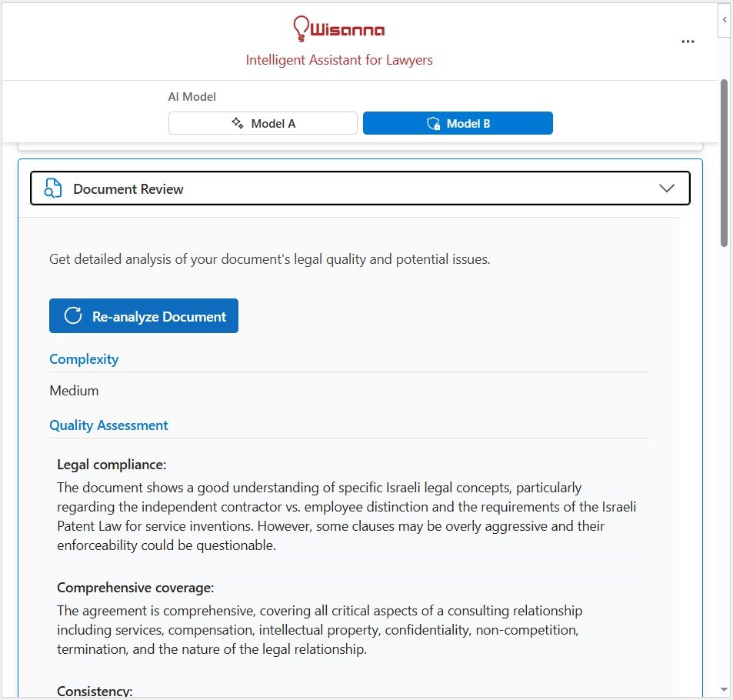Collapse Document Review using its chevron

coord(666,188)
